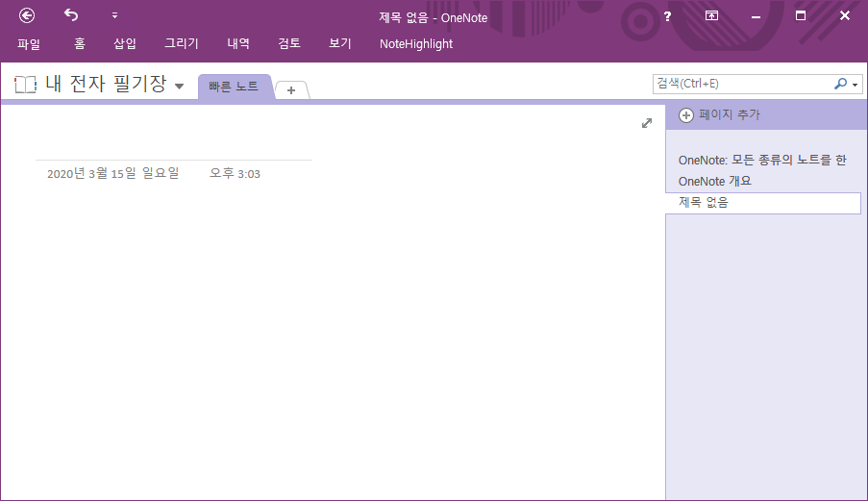This screenshot has height=501, width=868.
Task: Click the notebook icon beside 내 전자 필기장
Action: 25,85
